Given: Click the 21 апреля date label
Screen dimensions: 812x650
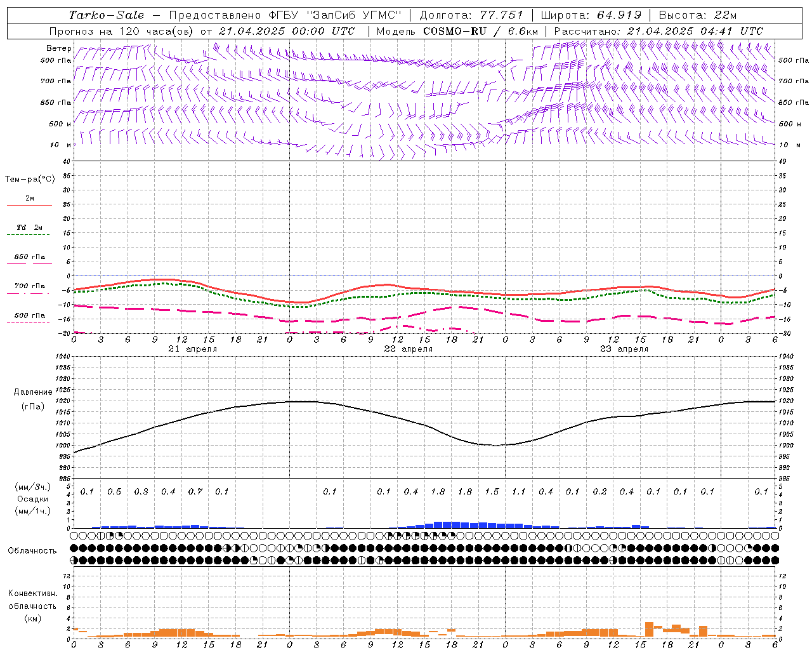Looking at the screenshot, I should (x=193, y=349).
